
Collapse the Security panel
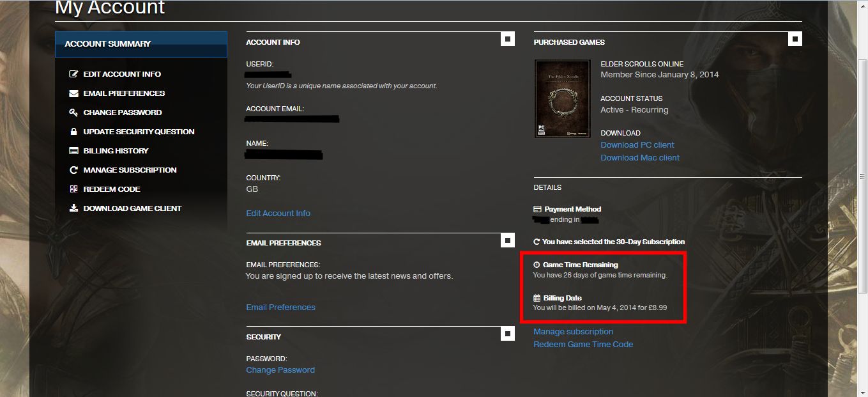(507, 334)
